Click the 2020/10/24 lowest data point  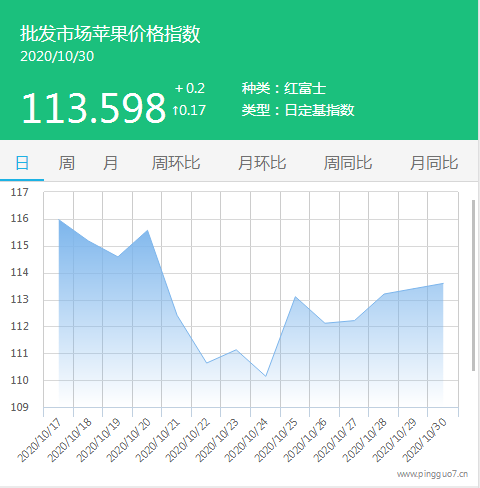point(266,376)
